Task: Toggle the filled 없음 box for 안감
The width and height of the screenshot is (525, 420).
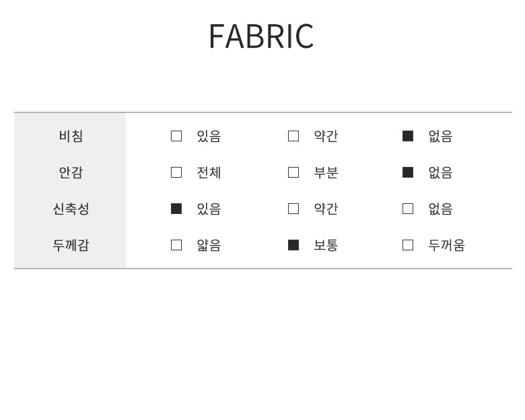Action: (x=408, y=172)
